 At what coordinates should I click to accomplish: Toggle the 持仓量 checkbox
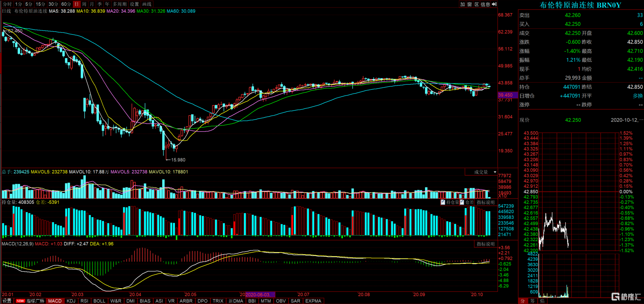443,202
